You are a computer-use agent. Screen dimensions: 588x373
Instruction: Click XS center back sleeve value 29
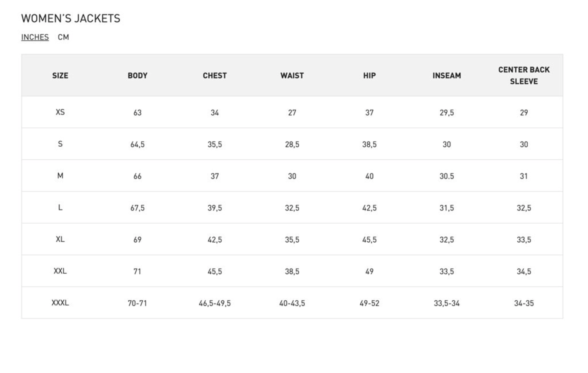(x=524, y=113)
